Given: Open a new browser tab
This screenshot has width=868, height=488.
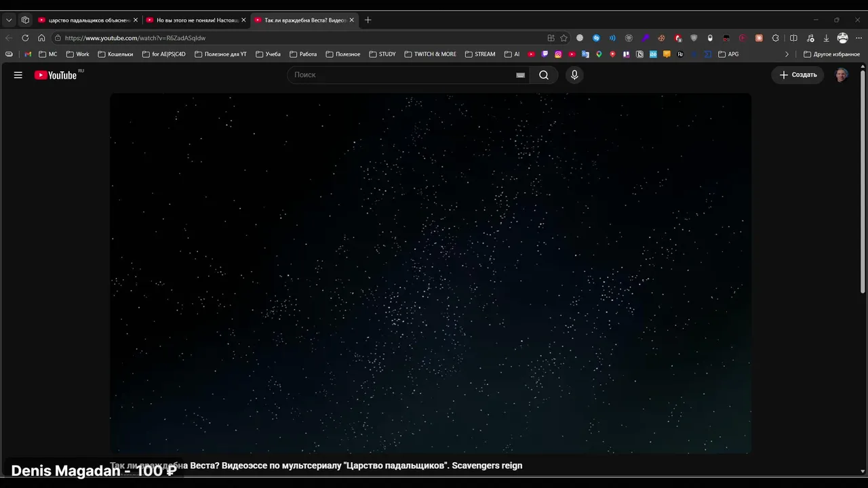Looking at the screenshot, I should click(x=368, y=20).
